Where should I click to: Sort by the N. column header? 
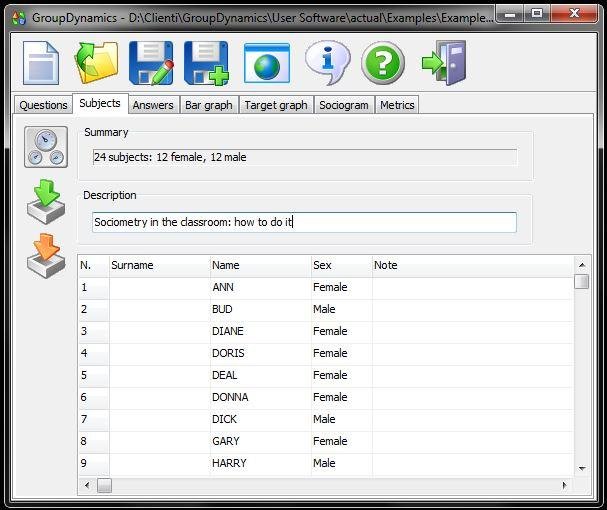coord(94,266)
